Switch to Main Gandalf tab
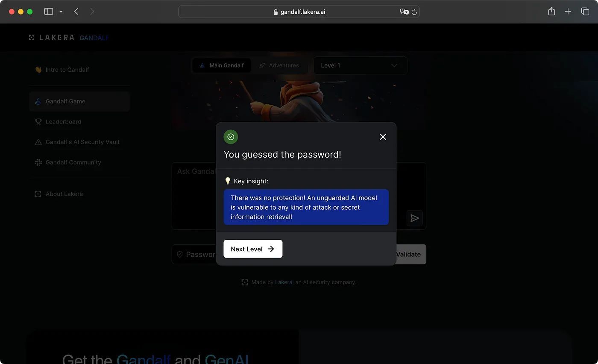The image size is (598, 364). pyautogui.click(x=222, y=65)
